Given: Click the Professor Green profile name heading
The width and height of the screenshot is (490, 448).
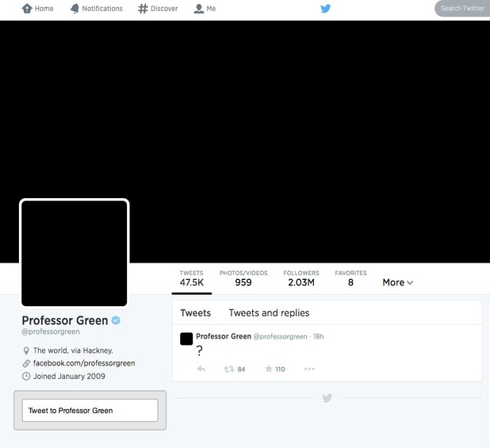Looking at the screenshot, I should [x=65, y=320].
